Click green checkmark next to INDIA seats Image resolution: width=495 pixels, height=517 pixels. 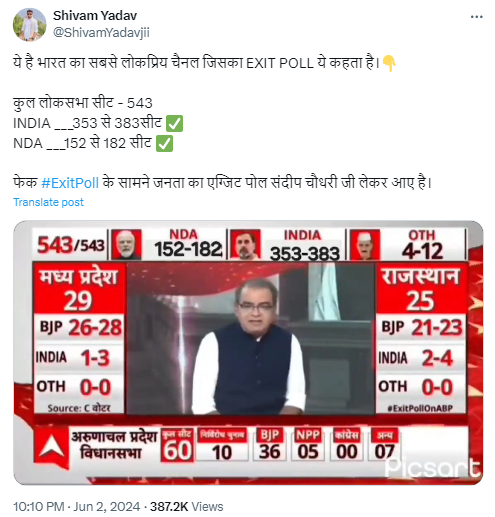[x=174, y=123]
